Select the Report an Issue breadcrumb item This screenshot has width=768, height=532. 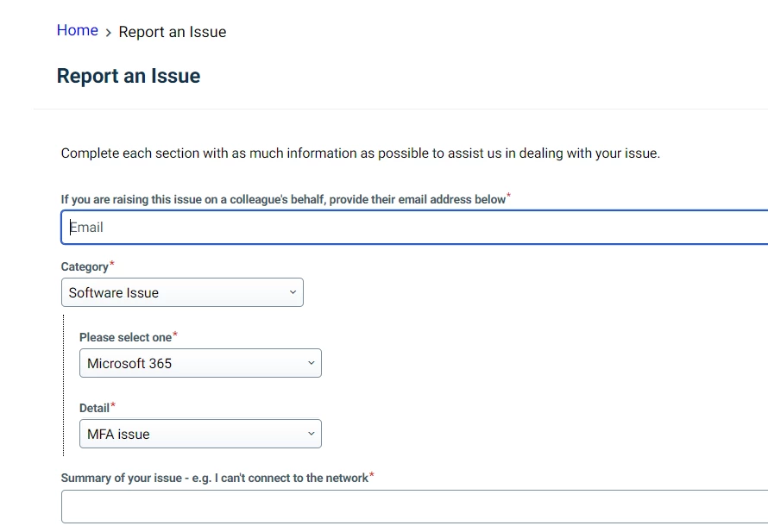click(173, 32)
